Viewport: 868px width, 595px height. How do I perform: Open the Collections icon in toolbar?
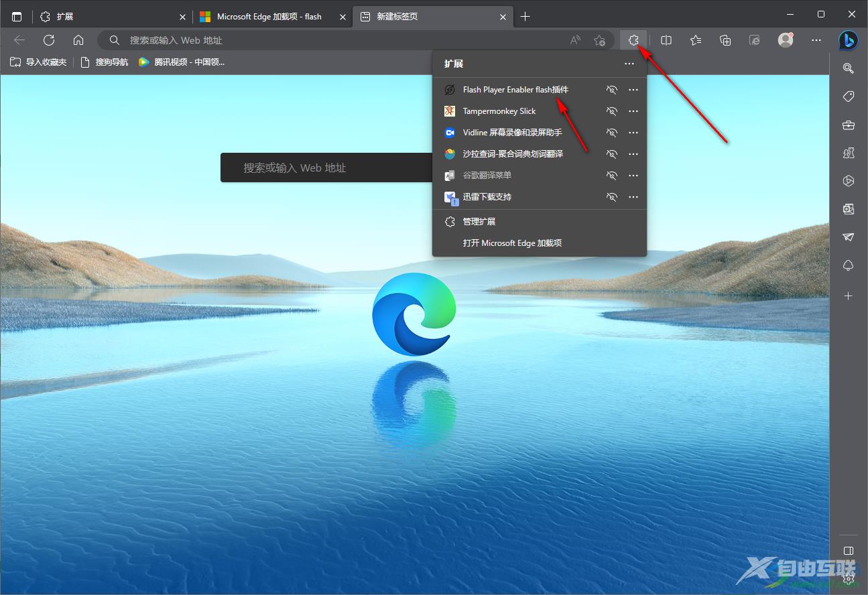(725, 40)
